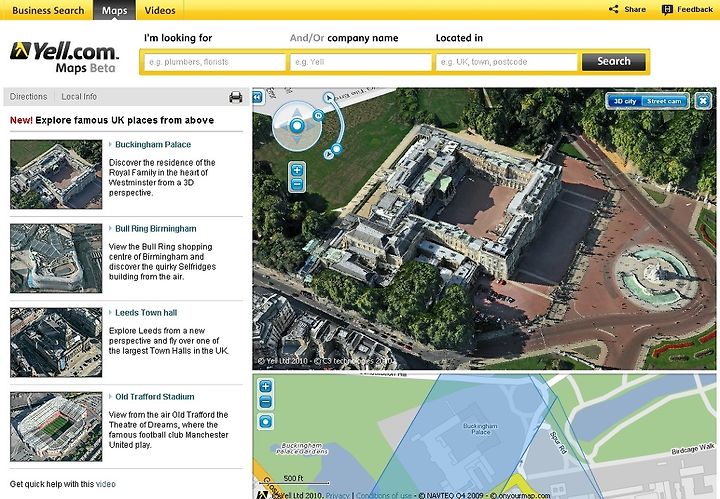Screen dimensions: 720x499
Task: Click the Leeds Town hall thumbnail
Action: point(56,342)
